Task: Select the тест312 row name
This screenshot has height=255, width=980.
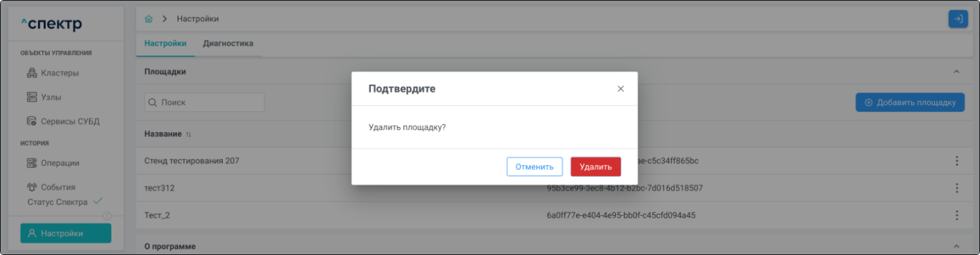Action: coord(159,188)
